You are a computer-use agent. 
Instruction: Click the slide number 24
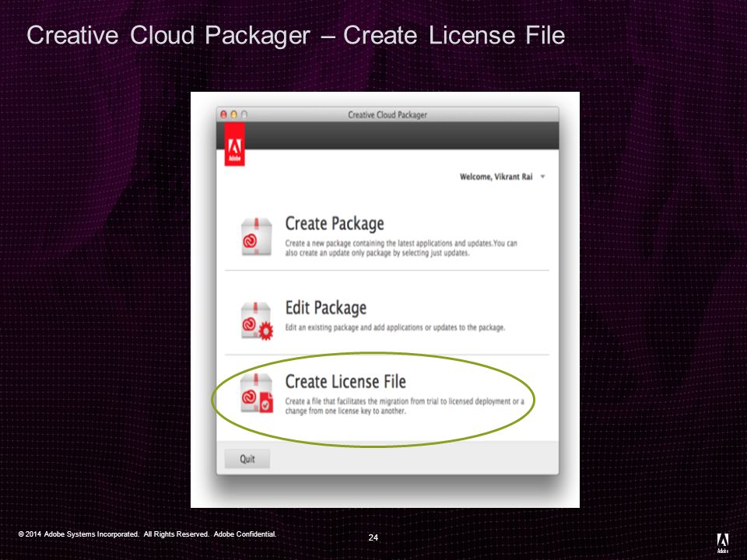[x=373, y=537]
